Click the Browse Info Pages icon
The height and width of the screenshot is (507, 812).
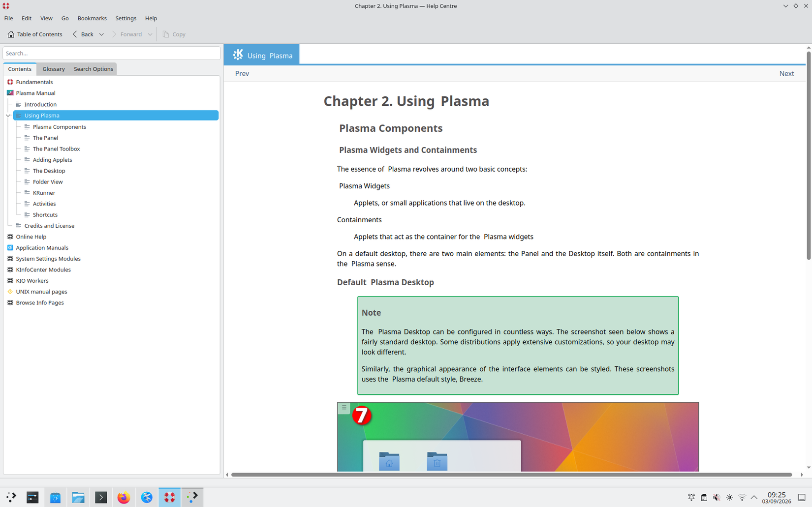point(10,302)
